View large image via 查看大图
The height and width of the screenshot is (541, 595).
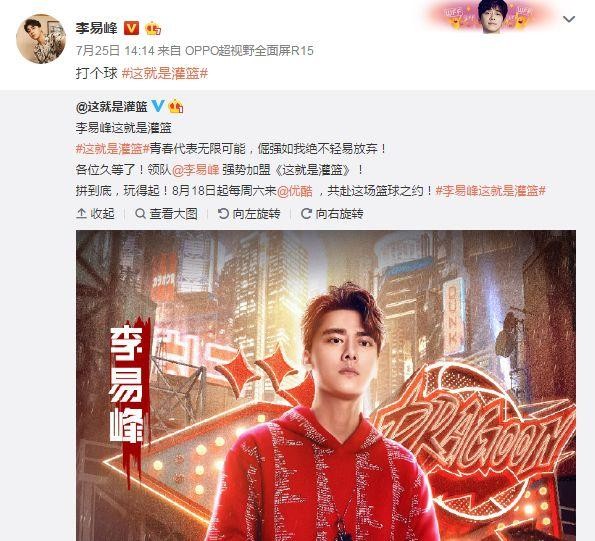[166, 214]
